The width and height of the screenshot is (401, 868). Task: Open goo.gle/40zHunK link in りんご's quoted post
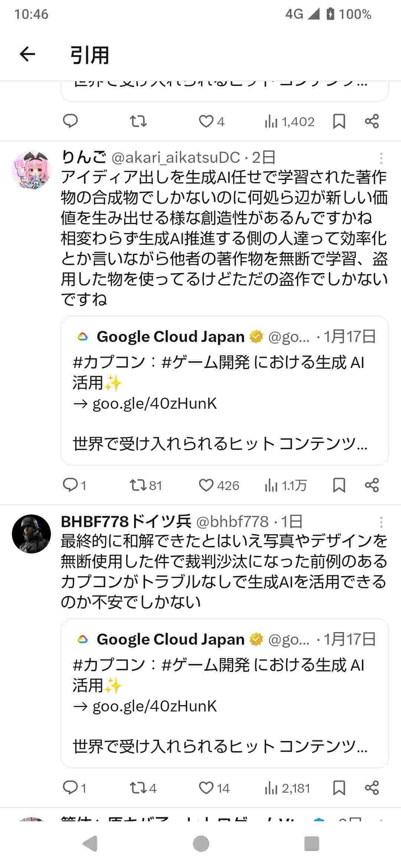point(154,404)
